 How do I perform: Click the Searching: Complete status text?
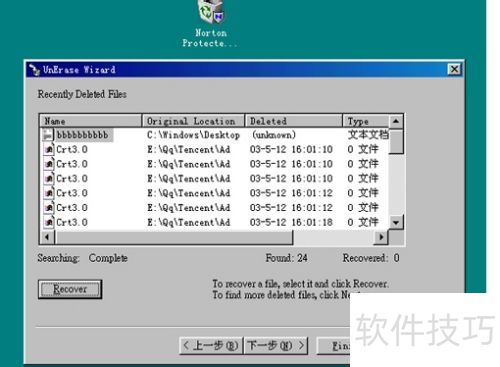pos(82,258)
